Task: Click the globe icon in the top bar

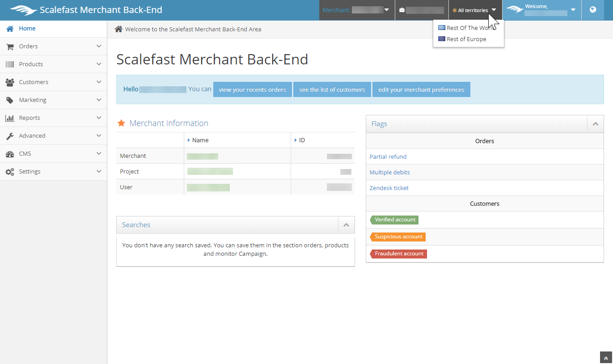Action: tap(593, 10)
